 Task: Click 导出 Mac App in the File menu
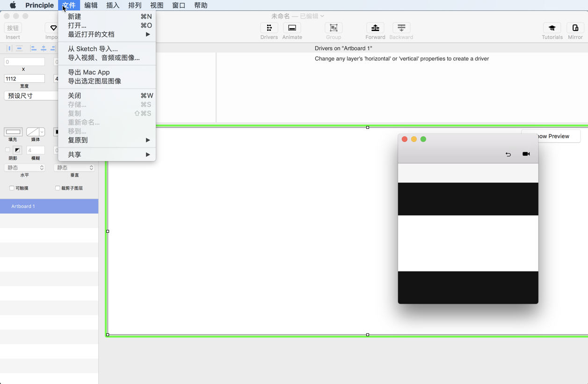point(88,72)
